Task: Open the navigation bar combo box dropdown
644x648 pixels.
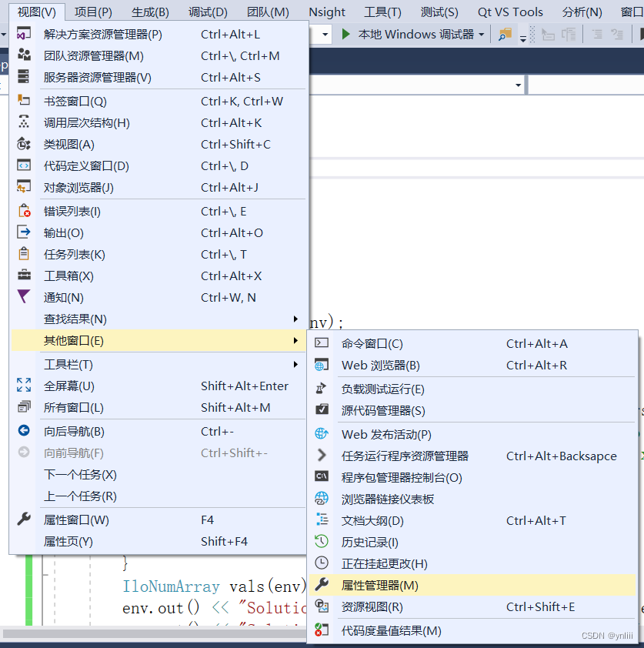Action: click(x=518, y=86)
